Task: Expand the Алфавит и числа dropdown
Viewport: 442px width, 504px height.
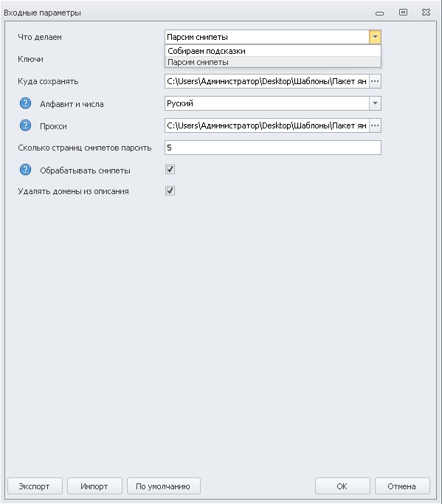Action: [375, 103]
